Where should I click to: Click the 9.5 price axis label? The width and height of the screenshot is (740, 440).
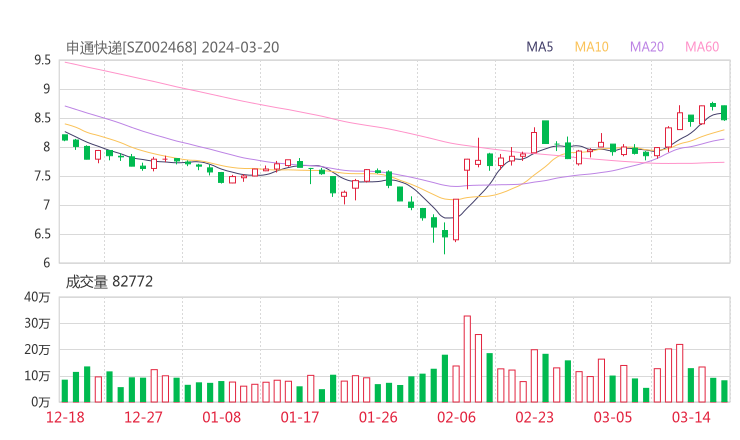coord(42,60)
